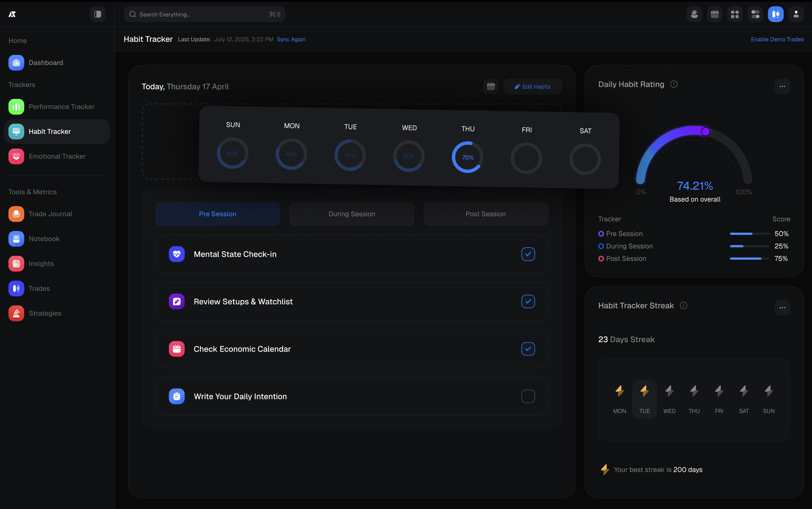The height and width of the screenshot is (509, 812).
Task: Switch to the Post Session tab
Action: [x=485, y=214]
